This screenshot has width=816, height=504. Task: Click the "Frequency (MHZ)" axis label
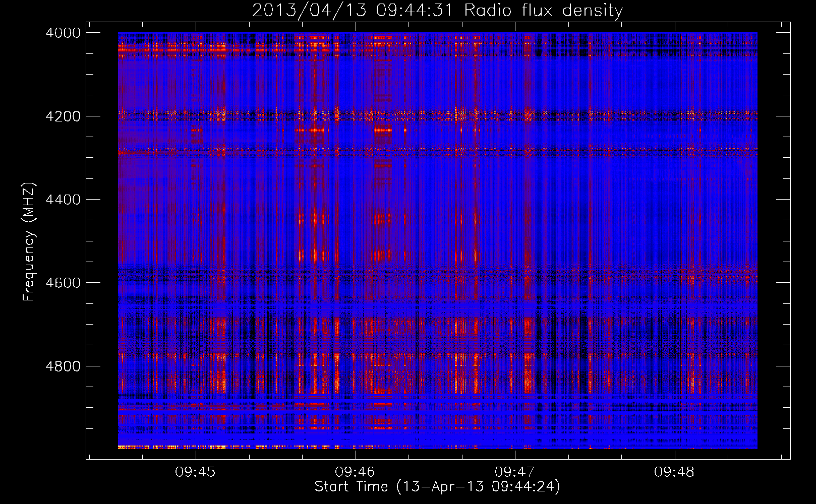[29, 242]
